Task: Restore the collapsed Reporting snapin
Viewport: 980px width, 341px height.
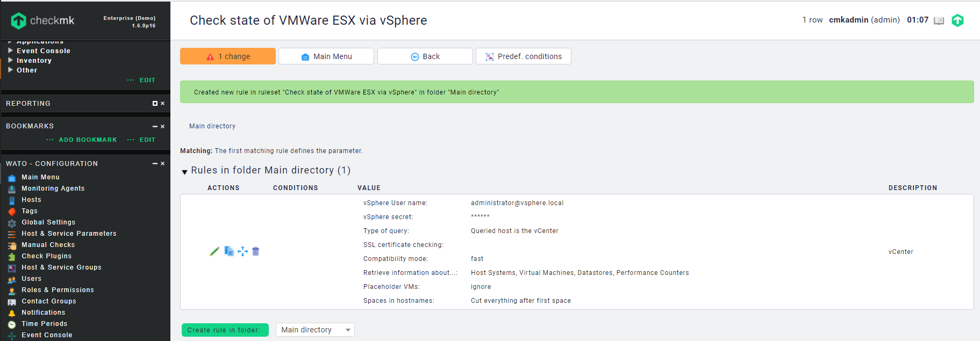Action: tap(155, 104)
